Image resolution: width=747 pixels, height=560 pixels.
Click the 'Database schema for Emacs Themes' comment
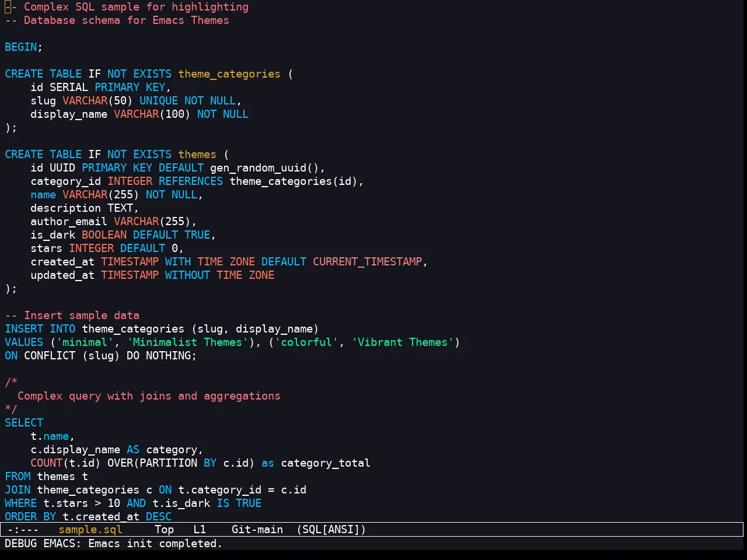pyautogui.click(x=126, y=20)
